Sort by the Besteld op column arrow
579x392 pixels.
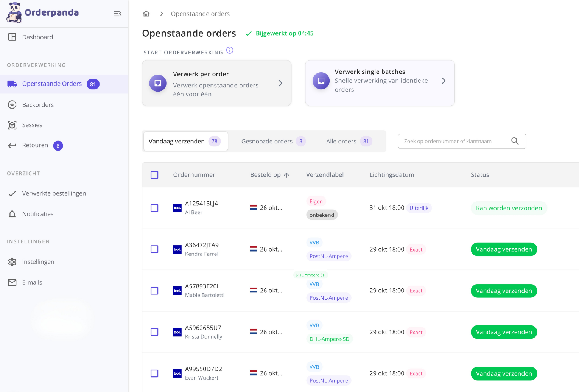tap(286, 175)
